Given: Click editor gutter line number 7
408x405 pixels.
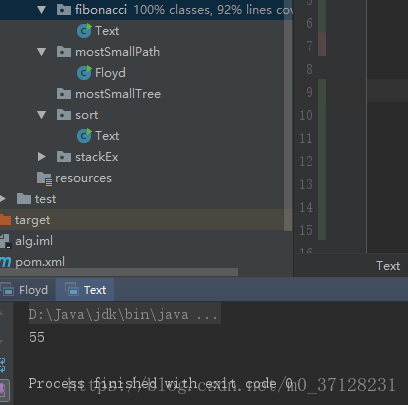Looking at the screenshot, I should click(309, 46).
